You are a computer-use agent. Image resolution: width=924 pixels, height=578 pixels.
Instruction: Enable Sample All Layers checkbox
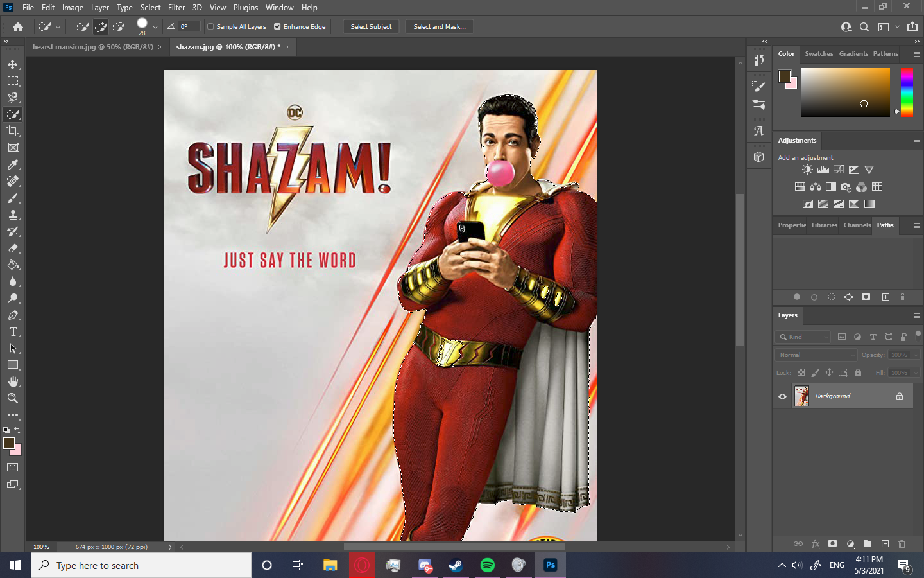[210, 26]
